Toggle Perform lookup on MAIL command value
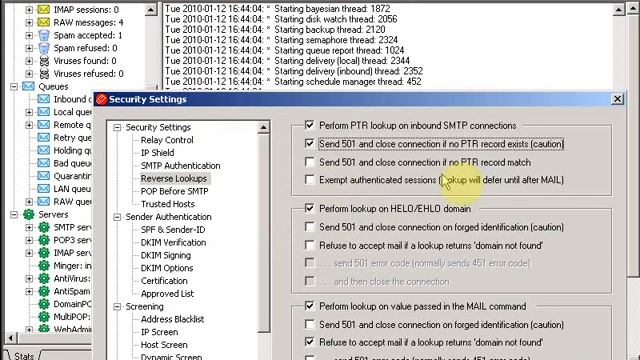 [310, 306]
